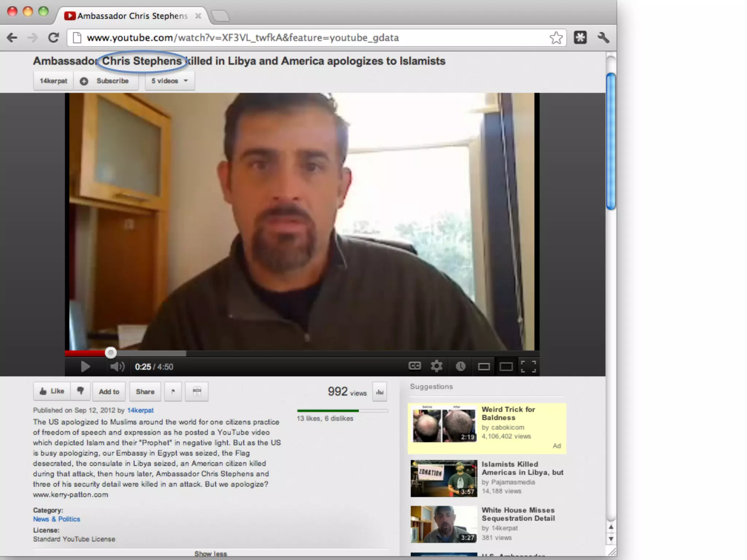Subscribe to 14kerpat channel
This screenshot has height=560, width=747.
pyautogui.click(x=107, y=81)
